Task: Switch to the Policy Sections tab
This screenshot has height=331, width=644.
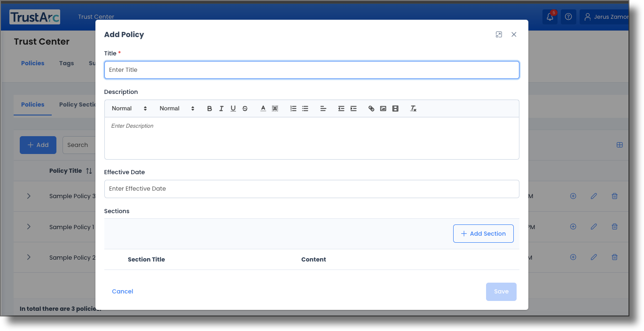Action: (79, 104)
